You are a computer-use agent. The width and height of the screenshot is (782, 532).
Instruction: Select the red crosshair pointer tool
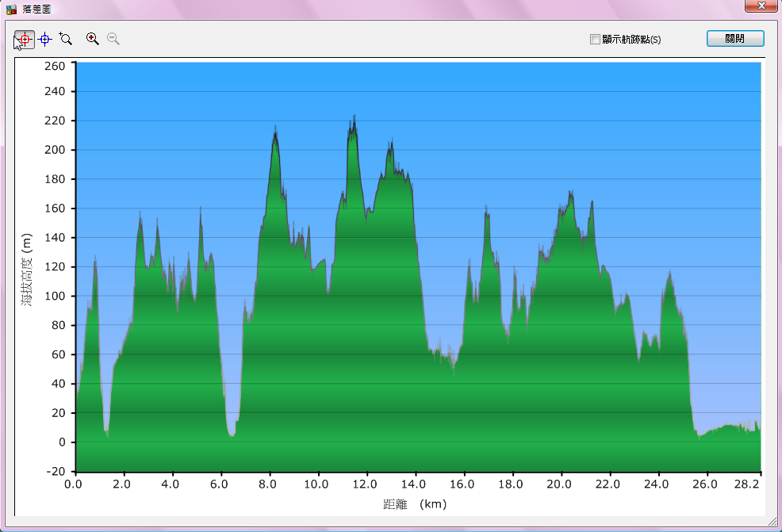pos(24,39)
